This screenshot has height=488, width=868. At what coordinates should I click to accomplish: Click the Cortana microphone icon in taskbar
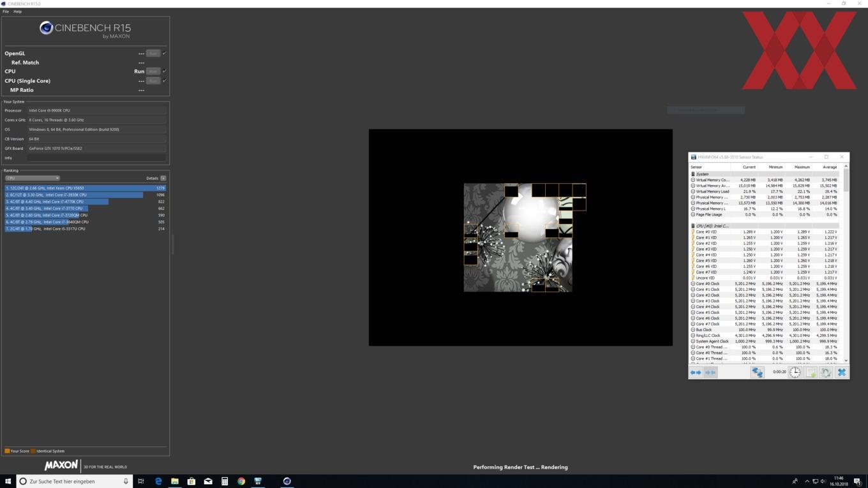tap(126, 481)
